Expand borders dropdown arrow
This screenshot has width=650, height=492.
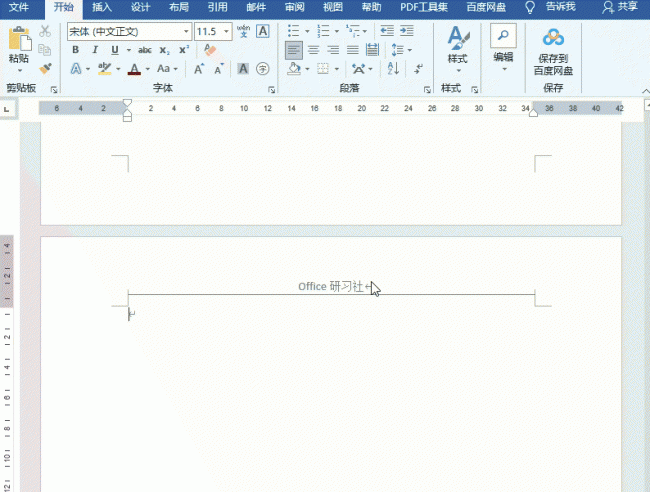pos(337,69)
